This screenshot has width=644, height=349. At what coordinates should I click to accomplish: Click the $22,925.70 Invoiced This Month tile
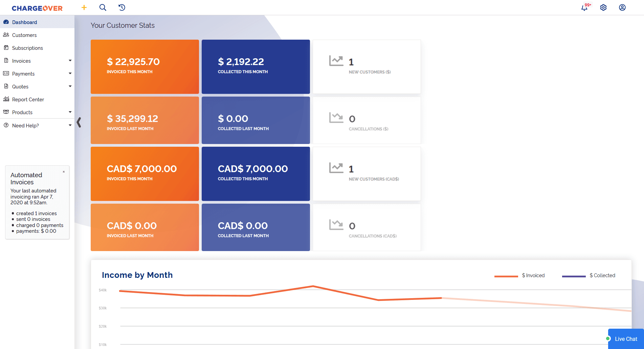click(x=145, y=66)
